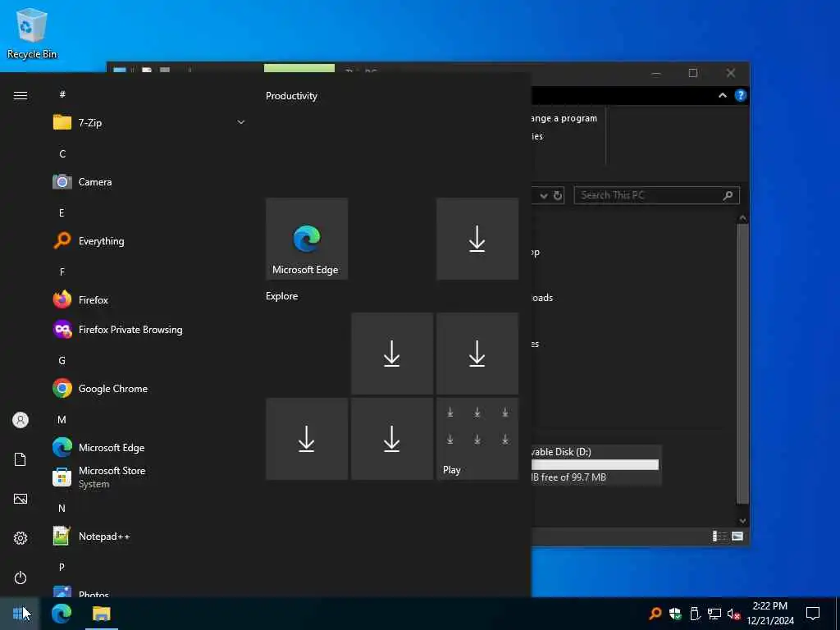
Task: Expand the 7-Zip folder chevron
Action: pos(240,123)
